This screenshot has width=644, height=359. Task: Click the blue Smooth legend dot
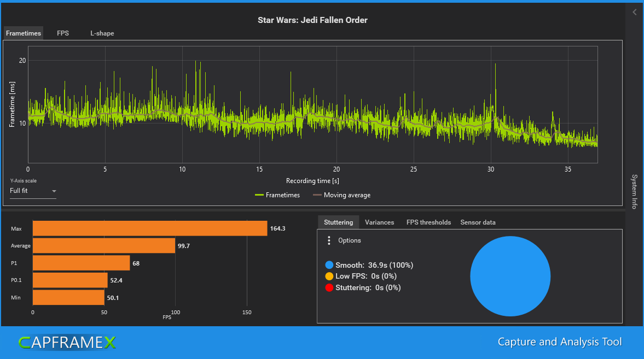click(329, 265)
